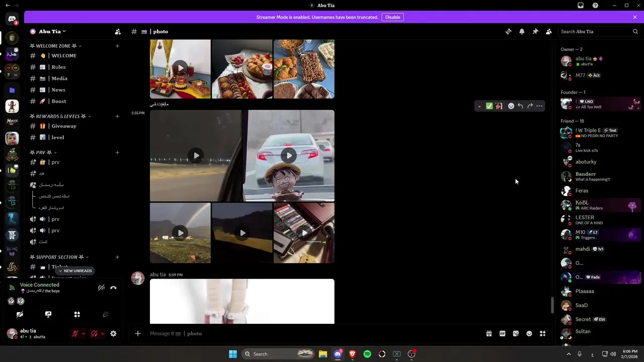Open microphone input options dropdown arrow

(x=84, y=333)
